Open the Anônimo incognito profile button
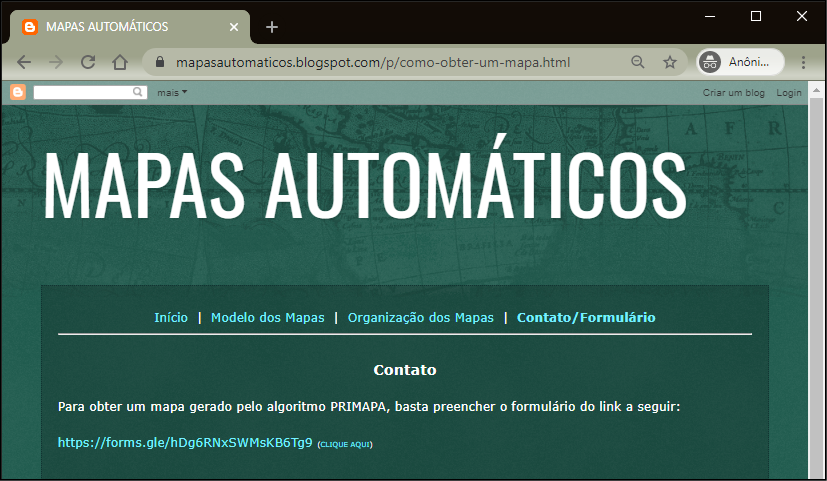 click(x=740, y=62)
